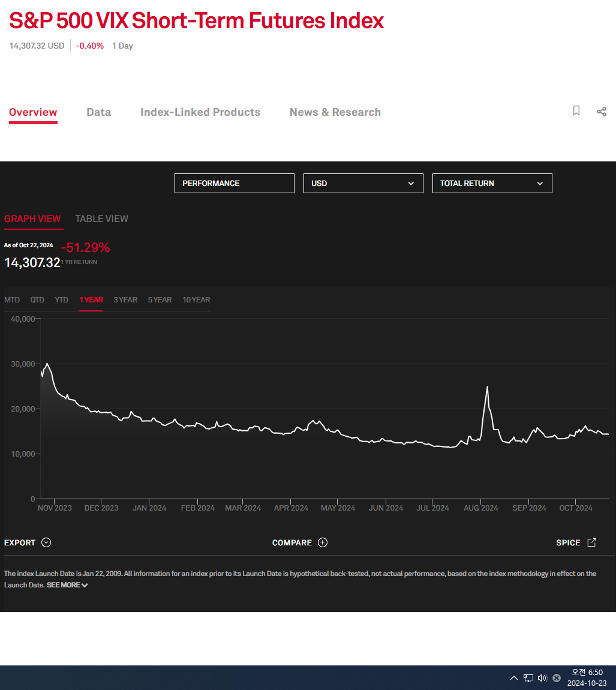Select the YTD time range
This screenshot has height=690, width=616.
pos(62,299)
